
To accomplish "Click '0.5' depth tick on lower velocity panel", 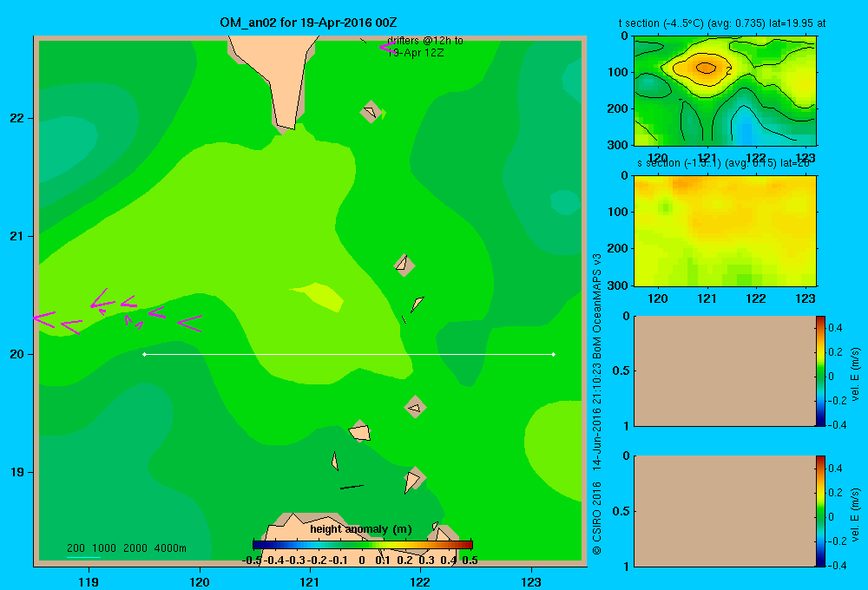I will tap(621, 510).
